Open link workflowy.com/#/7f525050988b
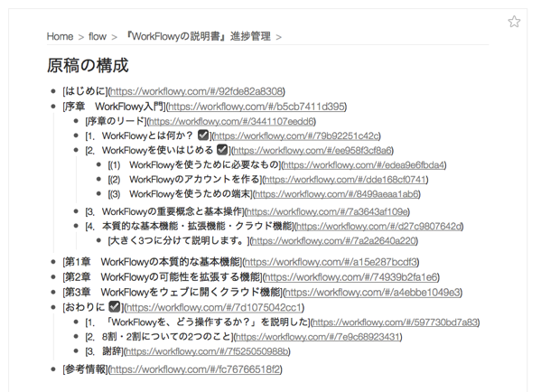This screenshot has width=541, height=392. click(x=207, y=351)
